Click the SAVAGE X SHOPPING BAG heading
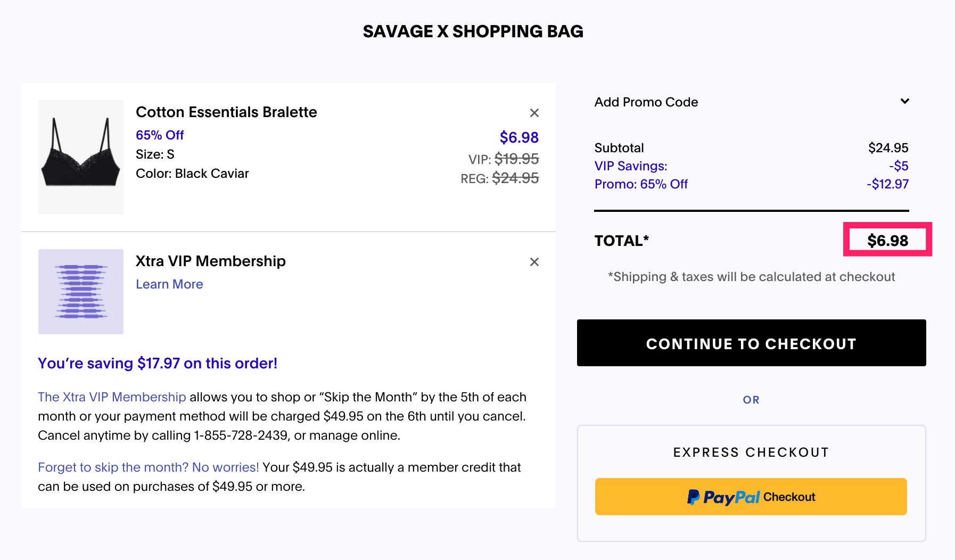The image size is (955, 560). (473, 31)
